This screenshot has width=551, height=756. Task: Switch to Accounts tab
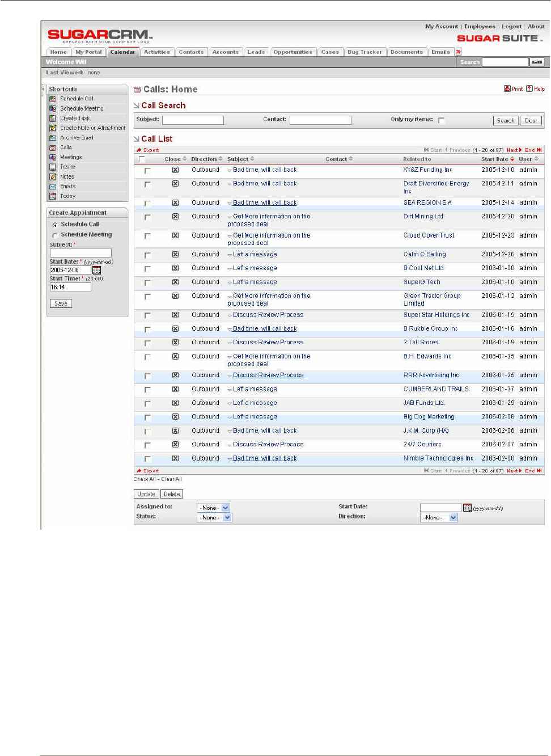pyautogui.click(x=226, y=52)
